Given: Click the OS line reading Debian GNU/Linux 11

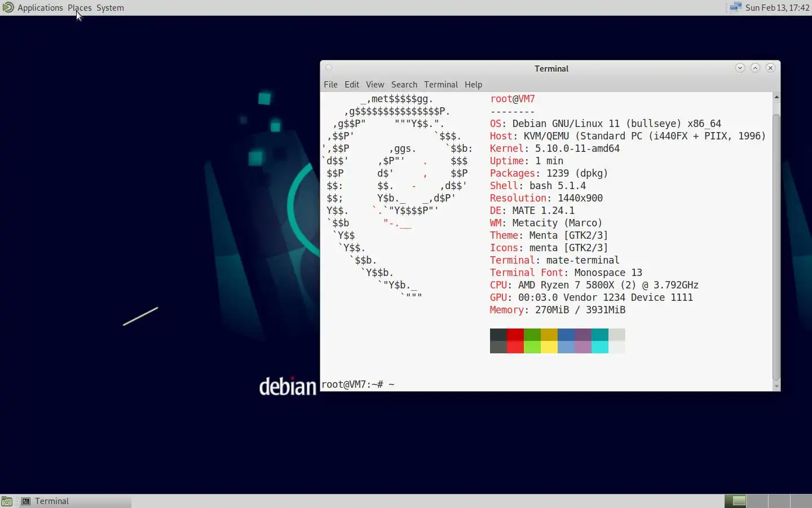Looking at the screenshot, I should point(606,124).
